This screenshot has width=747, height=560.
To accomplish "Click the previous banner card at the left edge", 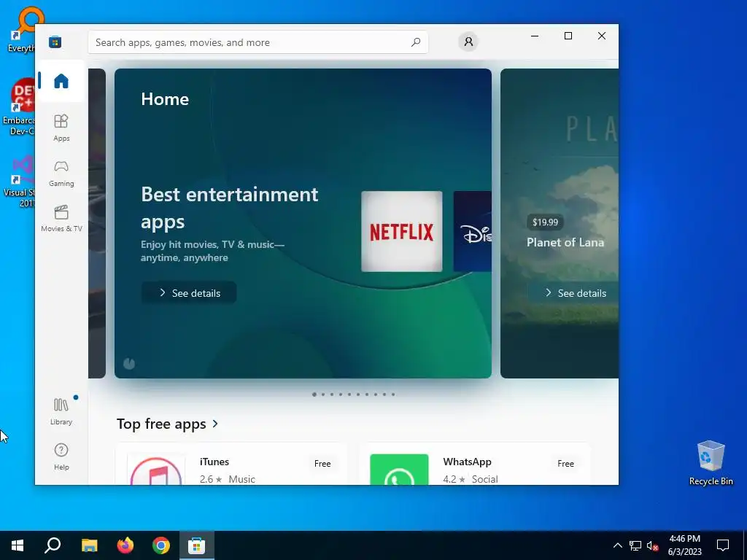I will (x=97, y=223).
